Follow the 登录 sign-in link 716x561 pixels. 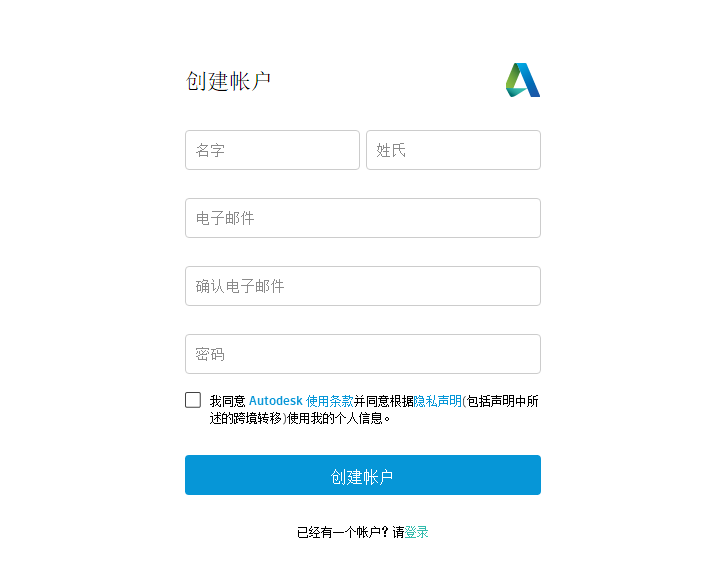point(417,532)
